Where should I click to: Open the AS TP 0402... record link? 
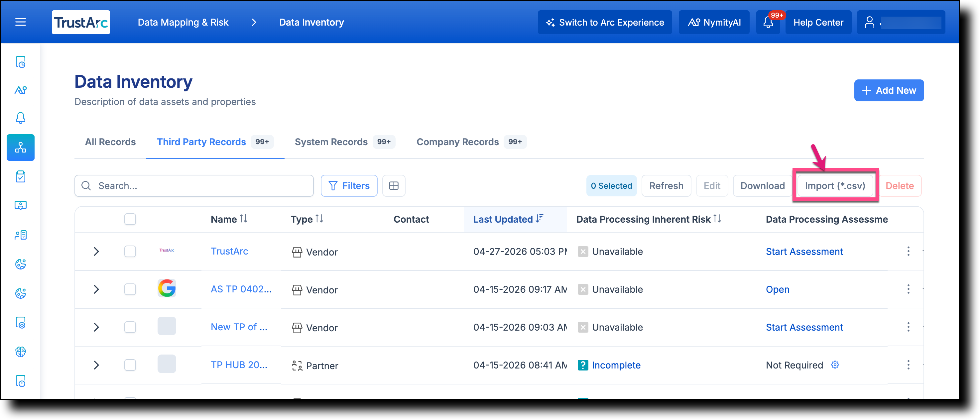pyautogui.click(x=241, y=289)
